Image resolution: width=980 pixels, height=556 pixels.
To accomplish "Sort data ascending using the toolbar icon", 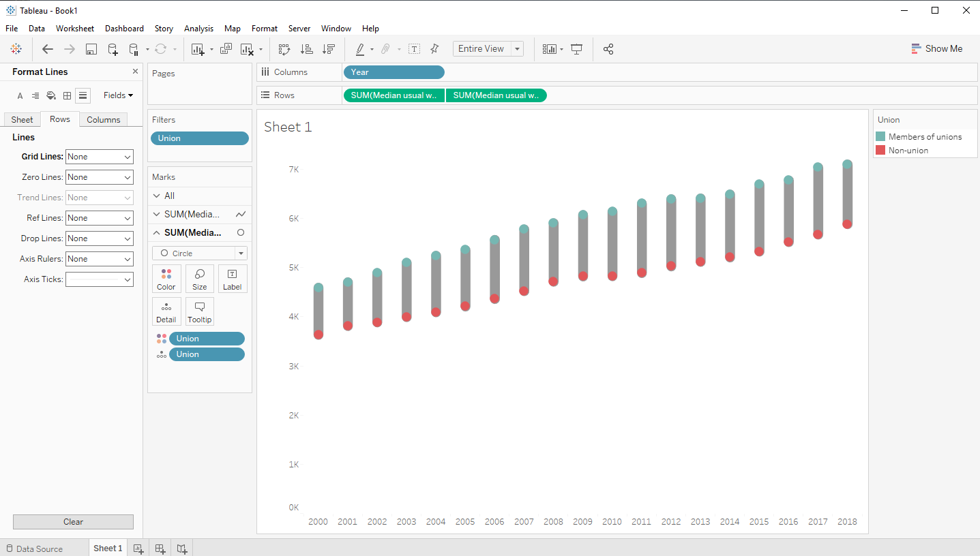I will (x=306, y=49).
